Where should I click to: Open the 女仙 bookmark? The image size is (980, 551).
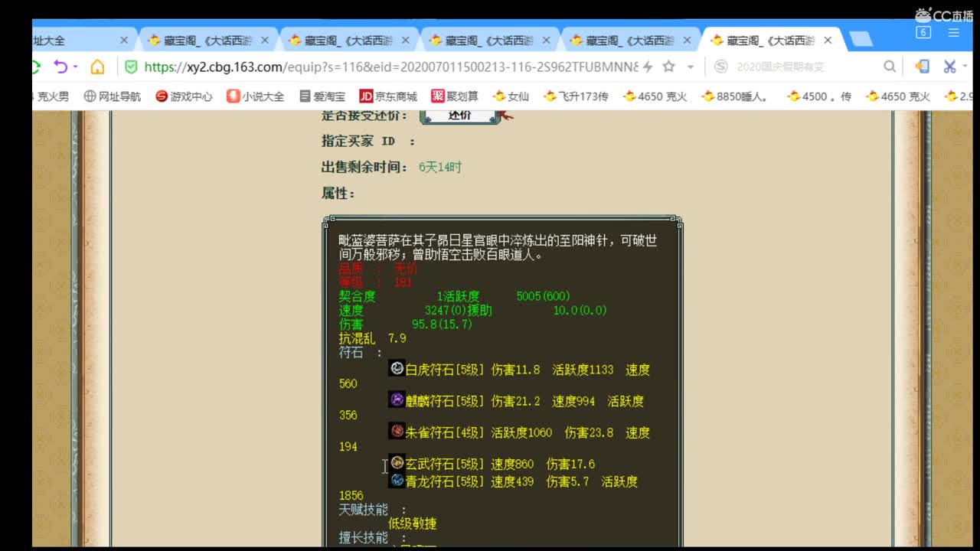pyautogui.click(x=511, y=96)
